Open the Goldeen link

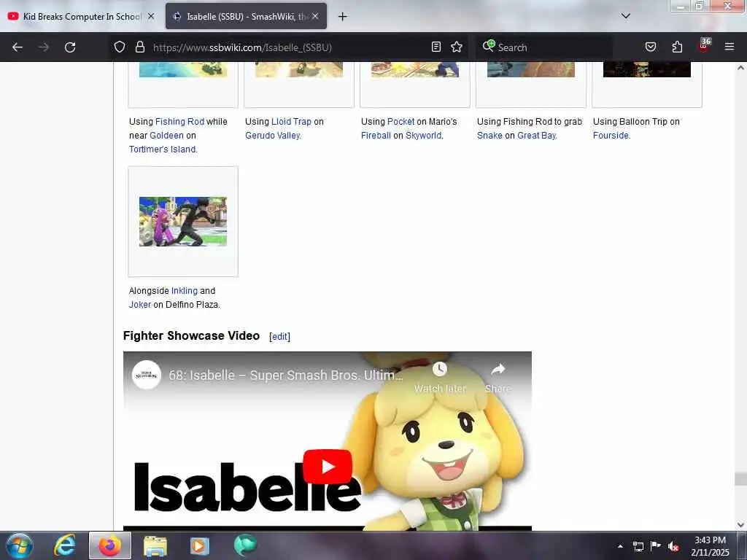(166, 136)
